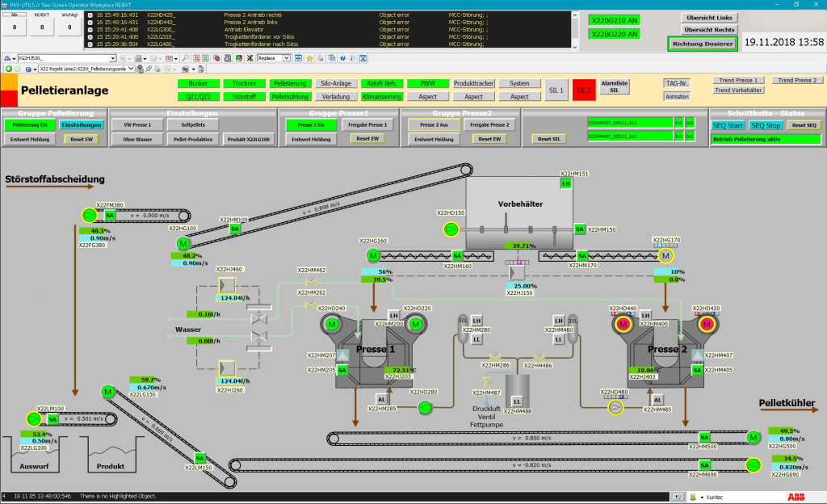Click the SEQ Start button
The height and width of the screenshot is (504, 827).
728,125
